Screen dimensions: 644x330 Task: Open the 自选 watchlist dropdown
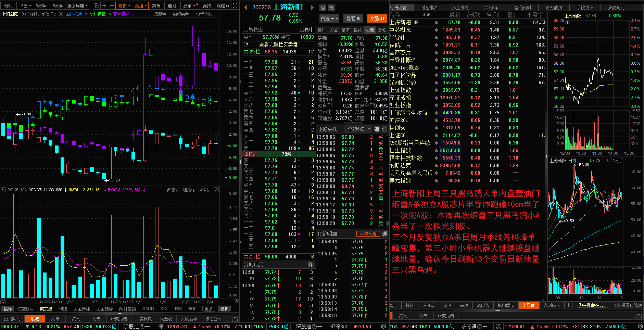pos(329,18)
